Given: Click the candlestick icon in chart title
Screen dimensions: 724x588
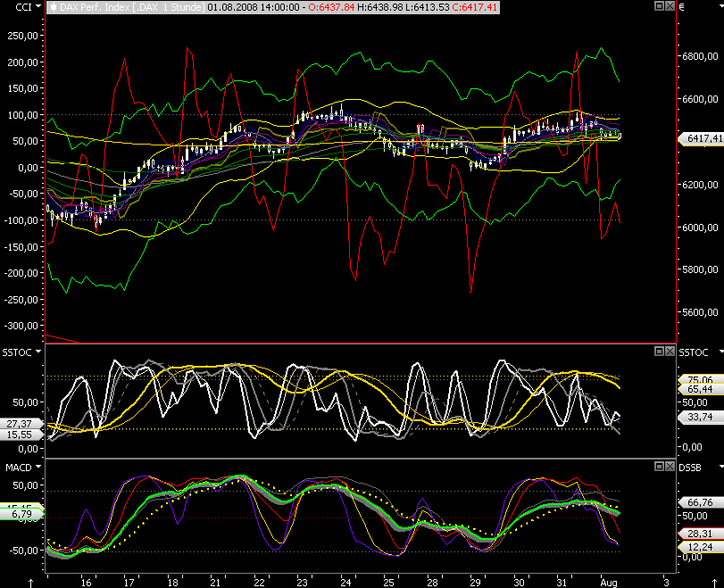Looking at the screenshot, I should [x=54, y=7].
